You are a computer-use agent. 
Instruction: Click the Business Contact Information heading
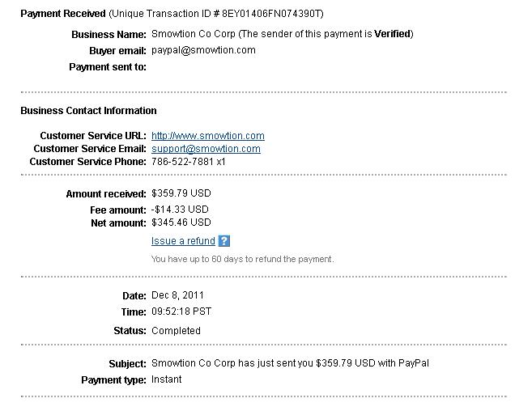[x=88, y=111]
